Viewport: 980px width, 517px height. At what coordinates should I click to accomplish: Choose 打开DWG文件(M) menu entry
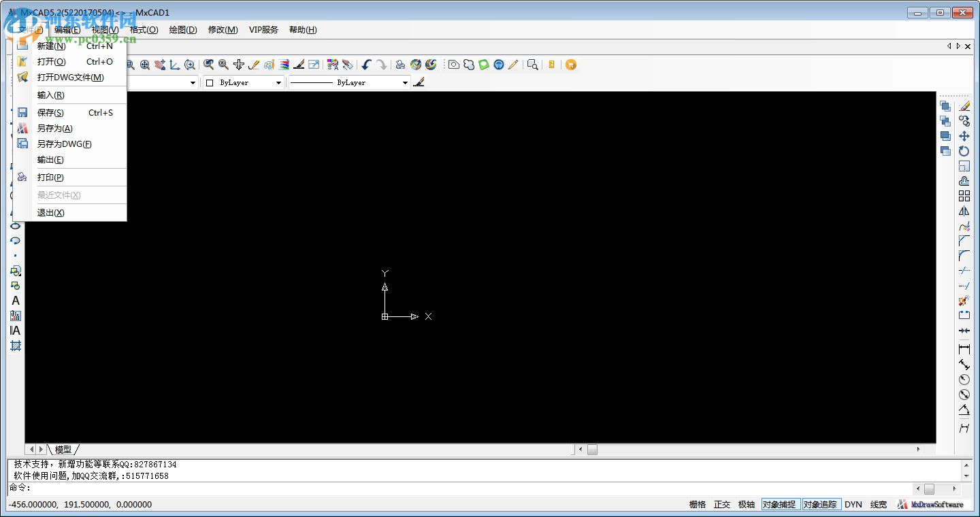(x=69, y=78)
